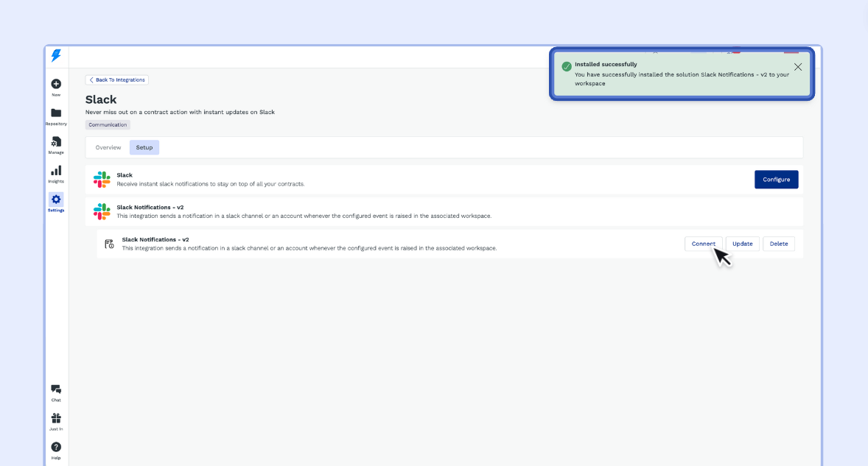Click Slack logo beside Slack Notifications - v2
868x466 pixels.
pos(102,211)
